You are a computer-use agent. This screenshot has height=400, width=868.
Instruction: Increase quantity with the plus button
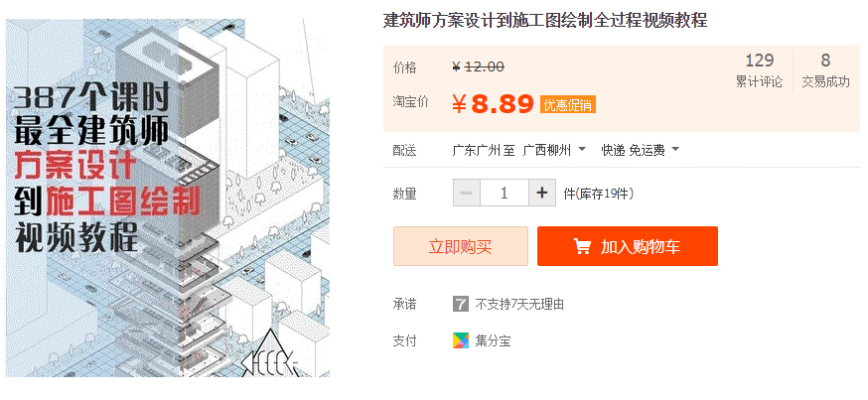(x=542, y=194)
